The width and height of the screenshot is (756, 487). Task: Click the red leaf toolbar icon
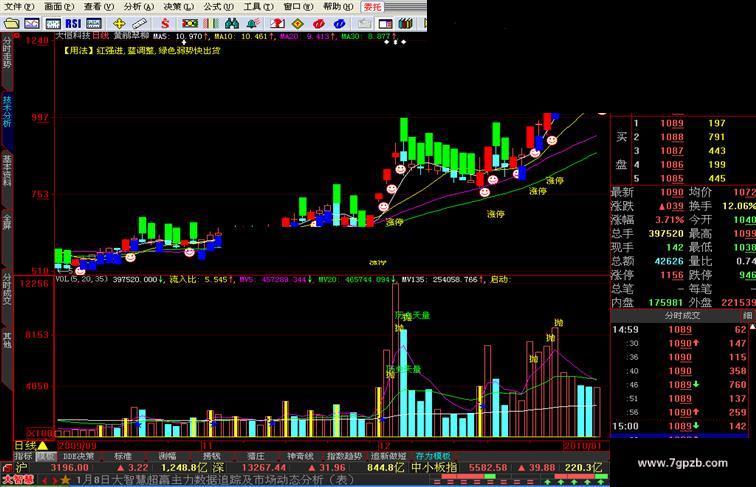click(x=318, y=23)
